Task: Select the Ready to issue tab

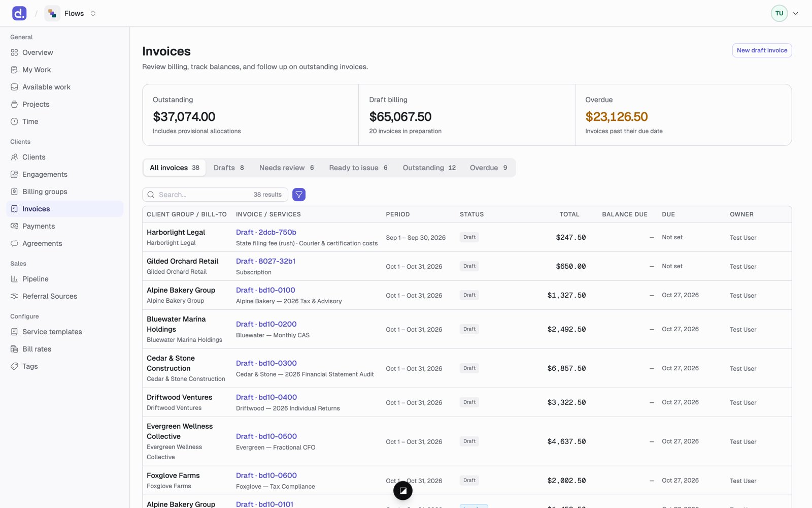Action: click(358, 168)
